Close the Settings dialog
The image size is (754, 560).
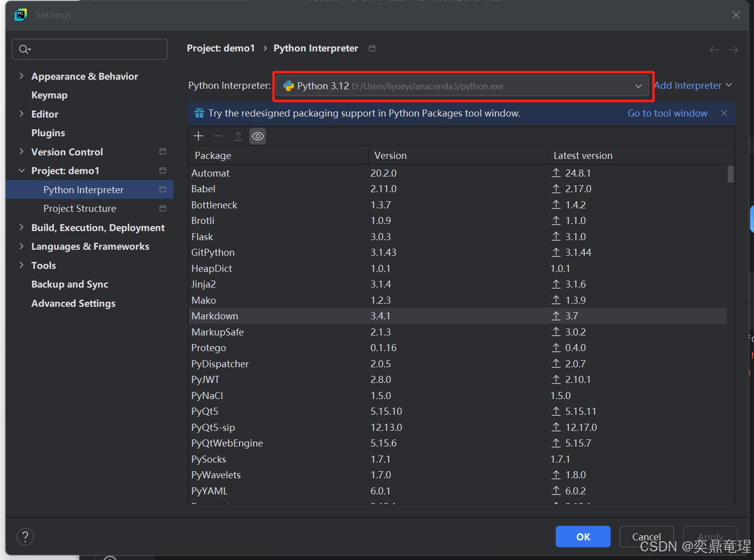point(736,15)
